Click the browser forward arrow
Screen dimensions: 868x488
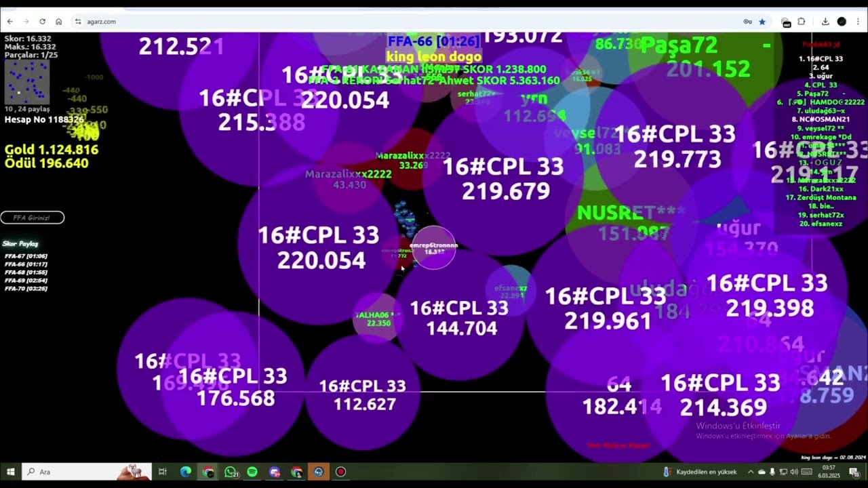(26, 22)
